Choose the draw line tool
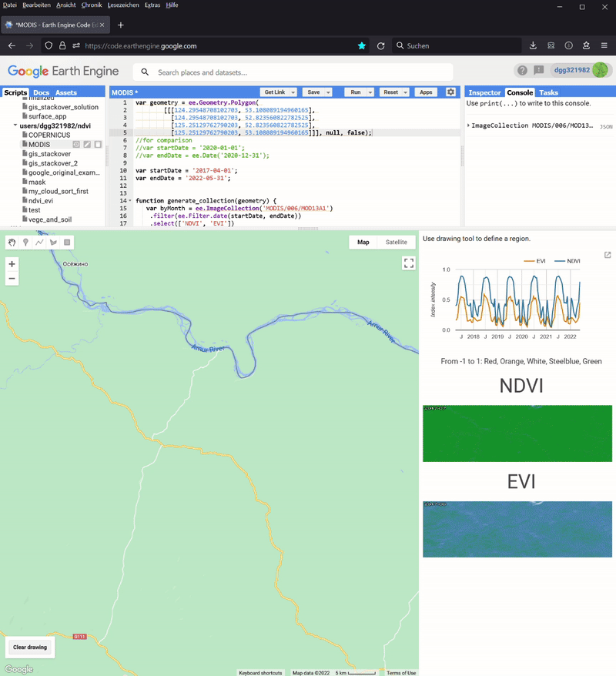 (39, 243)
